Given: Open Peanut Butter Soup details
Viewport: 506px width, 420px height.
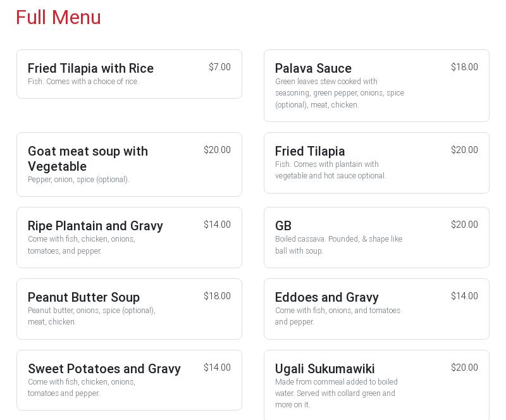Looking at the screenshot, I should (x=83, y=297).
